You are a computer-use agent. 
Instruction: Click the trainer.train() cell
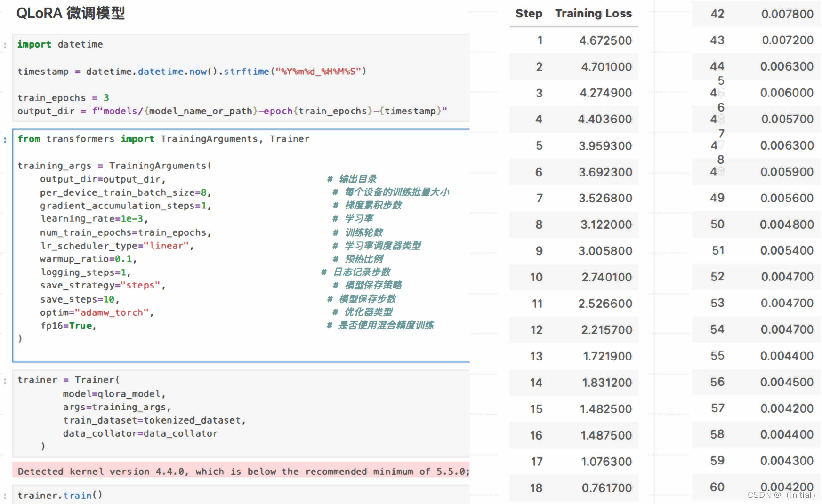(x=241, y=495)
